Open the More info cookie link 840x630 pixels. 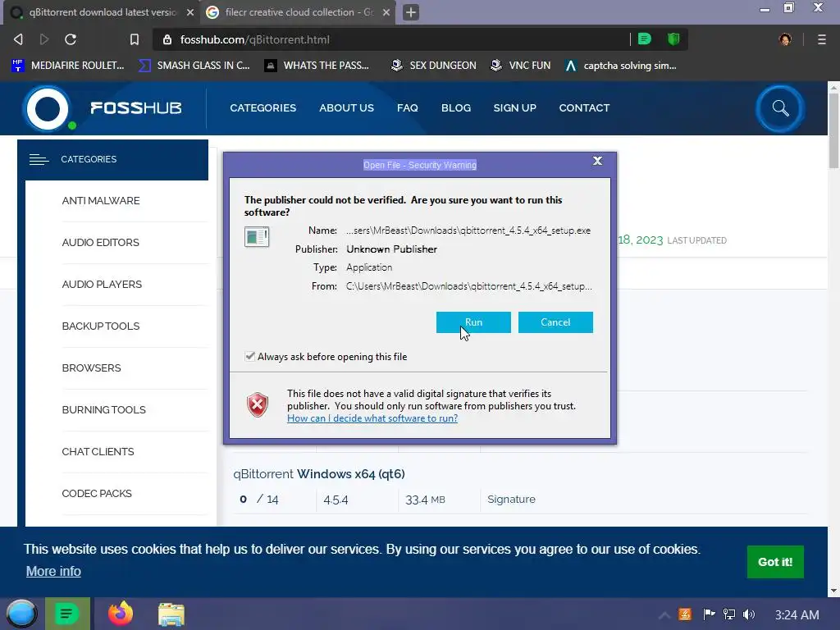pyautogui.click(x=53, y=571)
